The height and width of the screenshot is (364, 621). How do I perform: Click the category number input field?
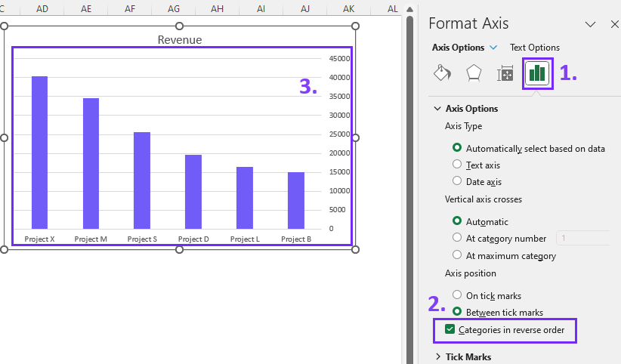point(582,238)
